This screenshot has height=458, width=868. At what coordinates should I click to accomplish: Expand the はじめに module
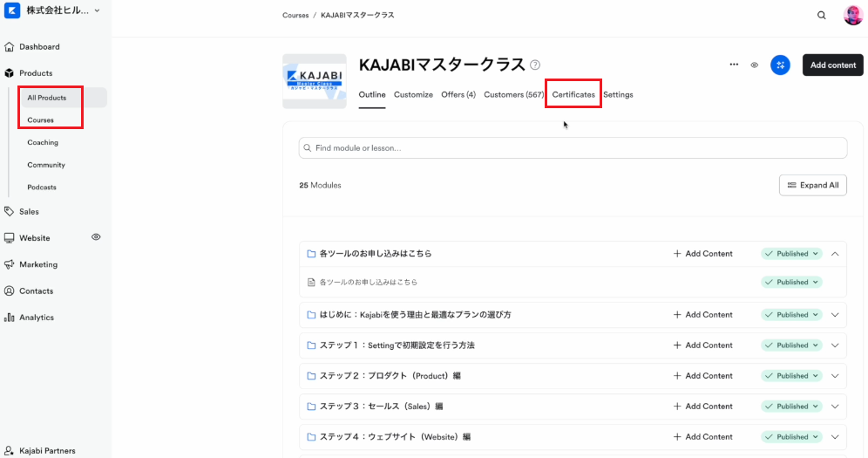coord(836,315)
